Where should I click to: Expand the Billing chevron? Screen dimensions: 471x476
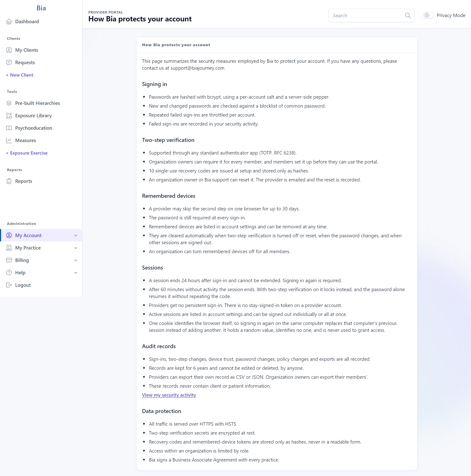(76, 260)
